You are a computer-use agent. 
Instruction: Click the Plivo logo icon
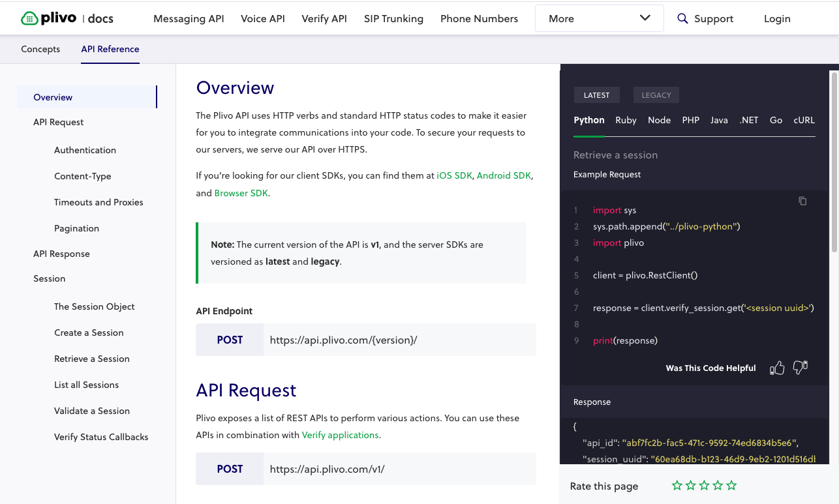[x=30, y=18]
